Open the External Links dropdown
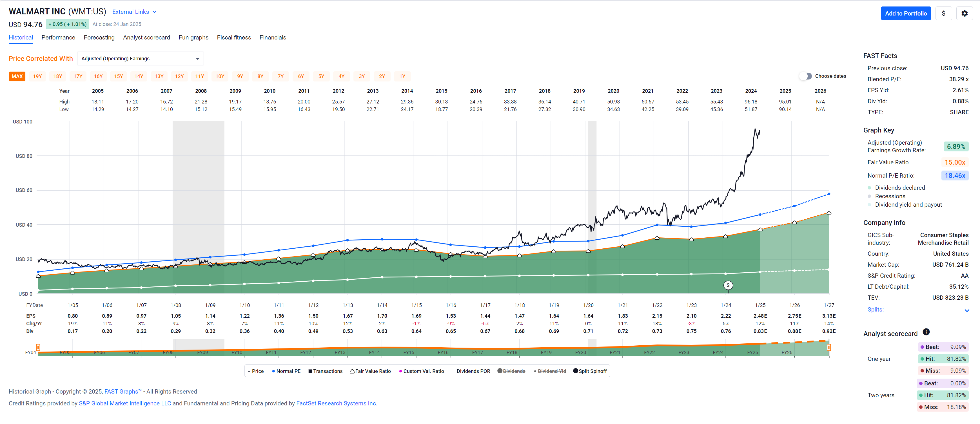The width and height of the screenshot is (980, 424). point(134,12)
